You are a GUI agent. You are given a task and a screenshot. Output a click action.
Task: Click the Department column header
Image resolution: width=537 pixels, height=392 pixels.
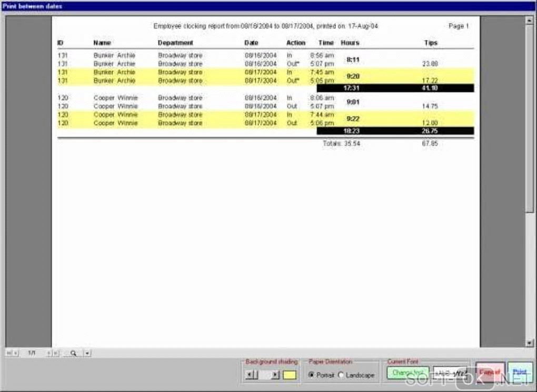click(175, 43)
